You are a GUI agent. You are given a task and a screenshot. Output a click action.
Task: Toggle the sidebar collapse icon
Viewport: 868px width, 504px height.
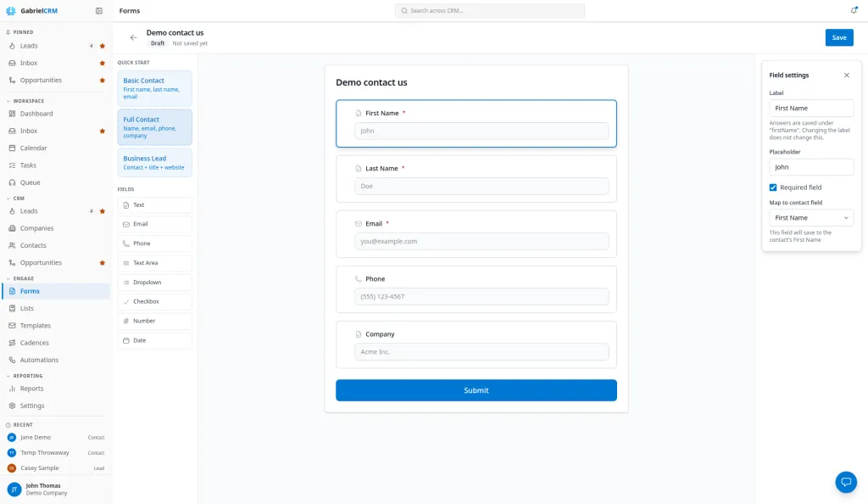tap(99, 10)
